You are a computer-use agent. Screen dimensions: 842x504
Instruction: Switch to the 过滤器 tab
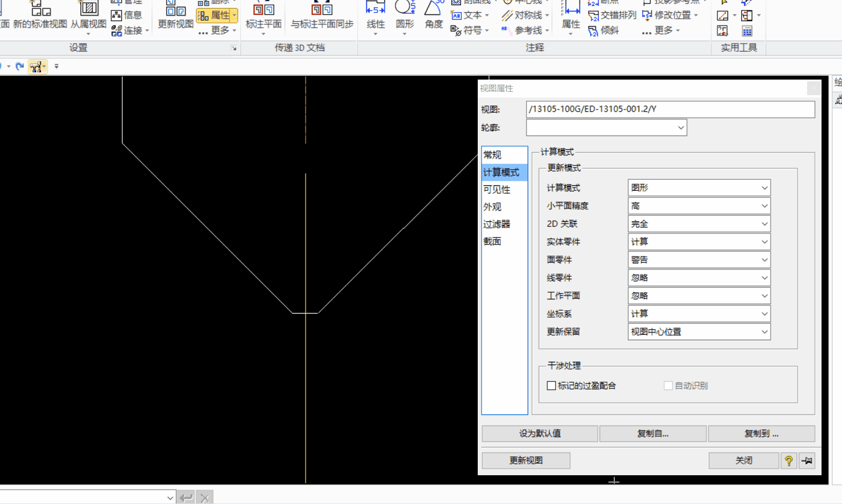pyautogui.click(x=504, y=224)
